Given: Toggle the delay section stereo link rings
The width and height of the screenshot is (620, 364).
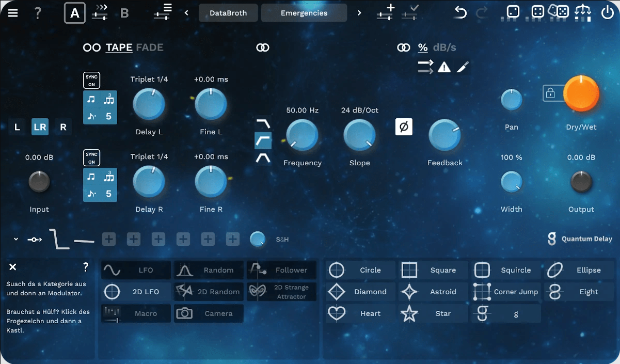Looking at the screenshot, I should [92, 48].
